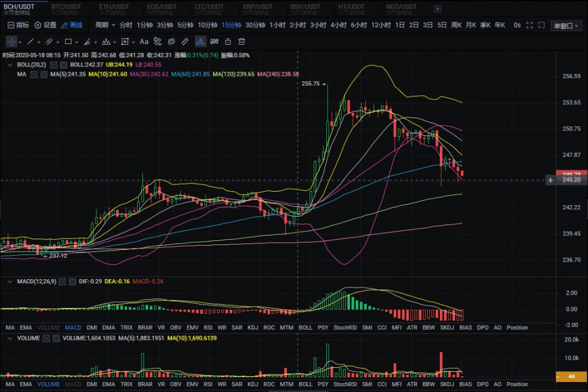The width and height of the screenshot is (588, 392).
Task: Toggle the highlighted freehand brush tool
Action: tap(200, 42)
